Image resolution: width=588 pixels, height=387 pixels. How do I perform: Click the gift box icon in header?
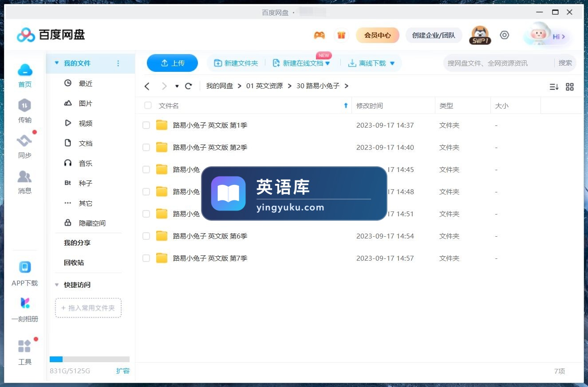pyautogui.click(x=341, y=35)
